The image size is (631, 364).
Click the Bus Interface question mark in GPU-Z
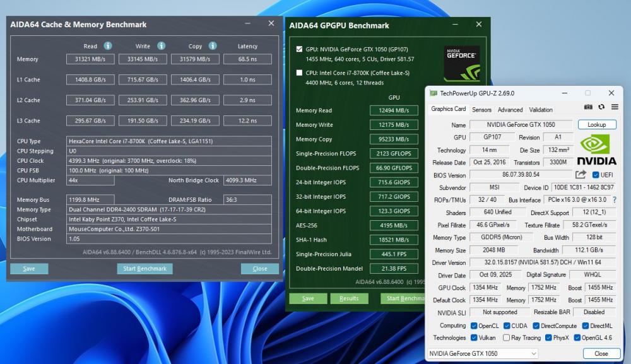(615, 200)
